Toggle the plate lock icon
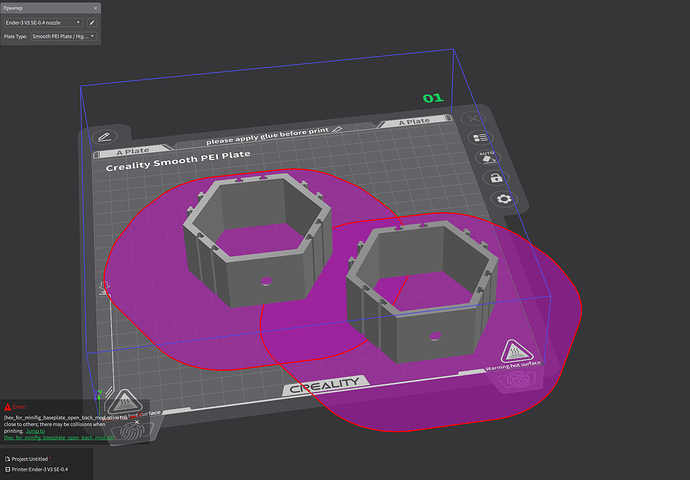Viewport: 690px width, 480px height. 496,178
